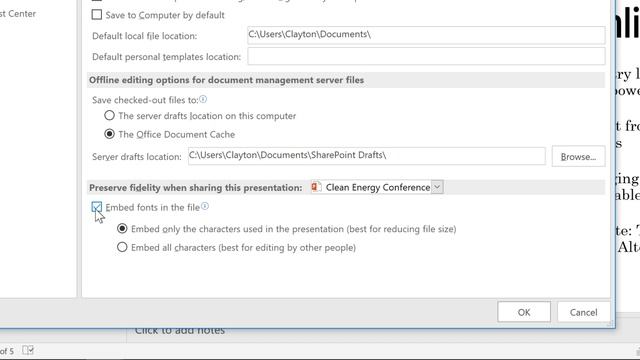The width and height of the screenshot is (640, 360).
Task: Enable Save to Computer by default
Action: pos(97,15)
